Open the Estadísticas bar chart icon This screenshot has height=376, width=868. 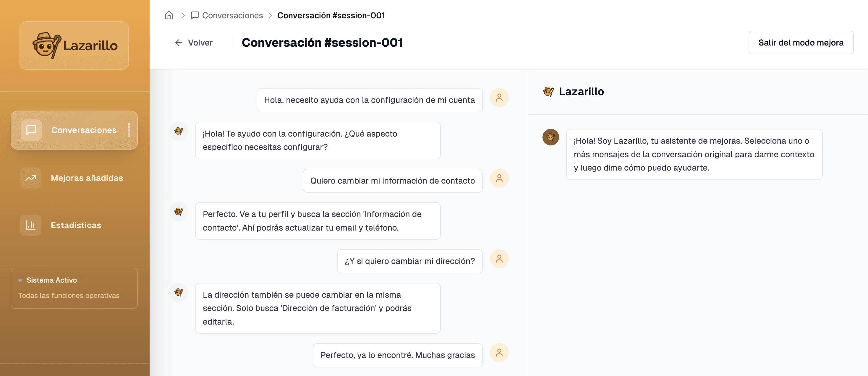click(x=30, y=226)
